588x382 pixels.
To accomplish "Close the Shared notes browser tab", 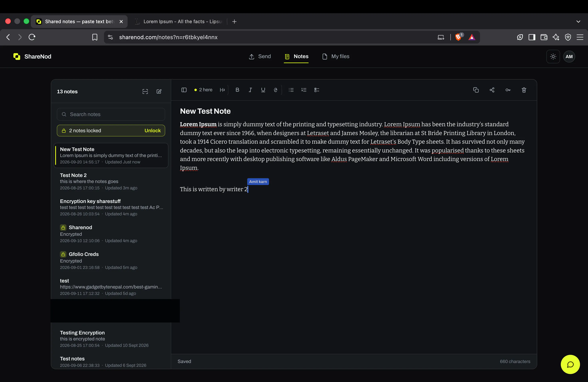I will pyautogui.click(x=121, y=21).
